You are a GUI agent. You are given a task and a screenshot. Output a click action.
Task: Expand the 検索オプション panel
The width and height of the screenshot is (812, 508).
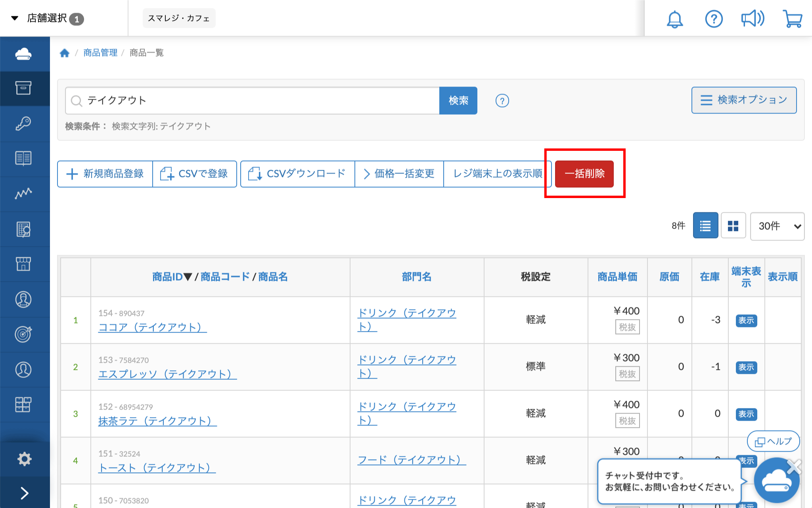744,100
